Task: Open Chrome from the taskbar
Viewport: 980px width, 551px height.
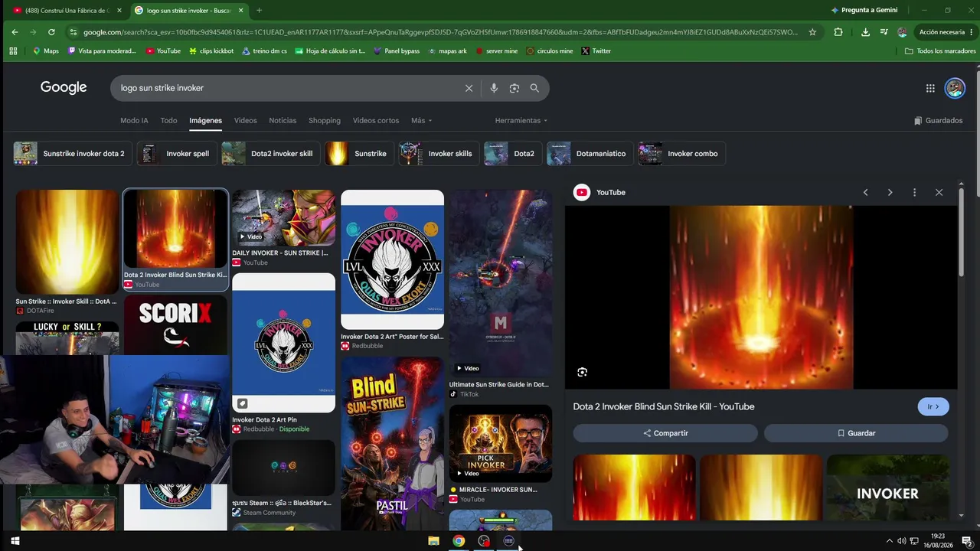Action: click(459, 541)
